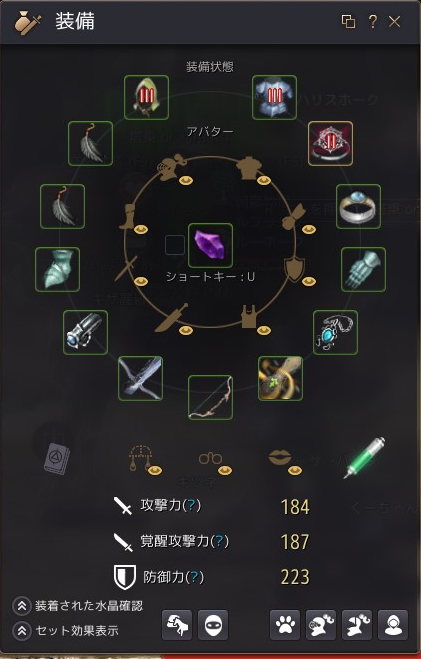Select the silver blue-gem ring slot
Viewport: 421px width, 659px height.
[x=358, y=206]
